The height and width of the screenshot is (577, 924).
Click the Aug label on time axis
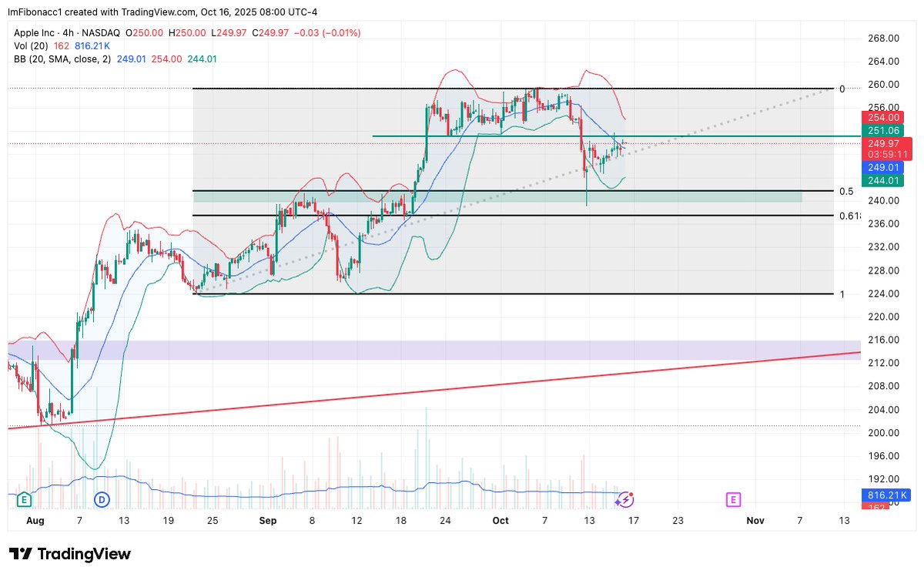coord(34,521)
